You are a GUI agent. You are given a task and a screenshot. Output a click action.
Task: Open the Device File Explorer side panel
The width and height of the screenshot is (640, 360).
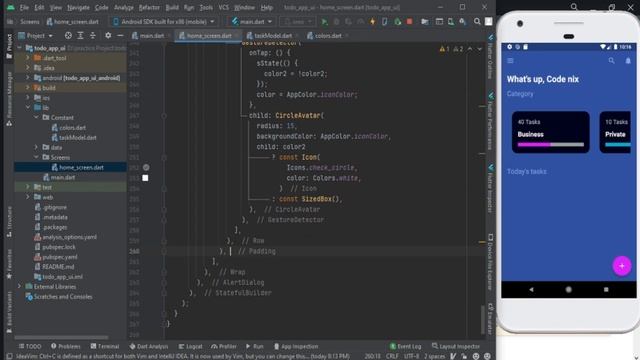(x=491, y=262)
